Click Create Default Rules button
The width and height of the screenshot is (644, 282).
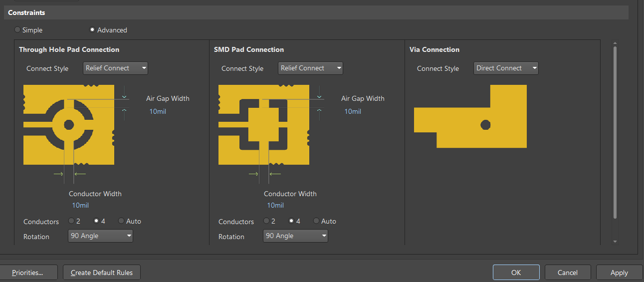102,273
